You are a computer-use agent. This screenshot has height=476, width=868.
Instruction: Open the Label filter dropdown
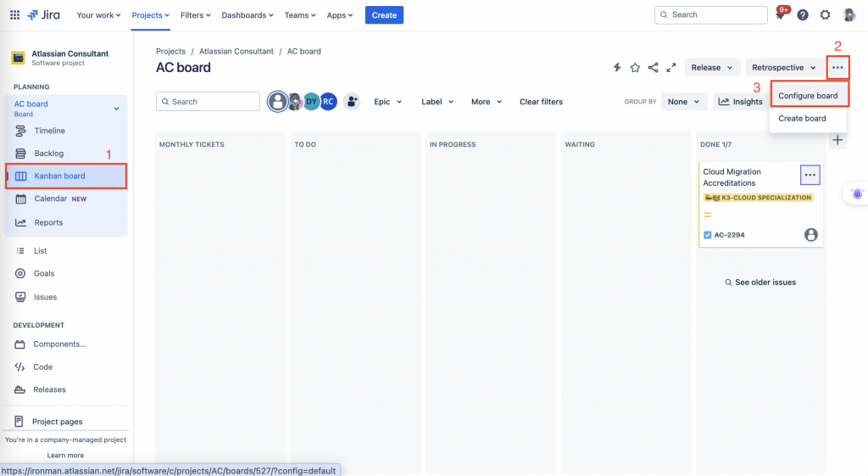[437, 102]
